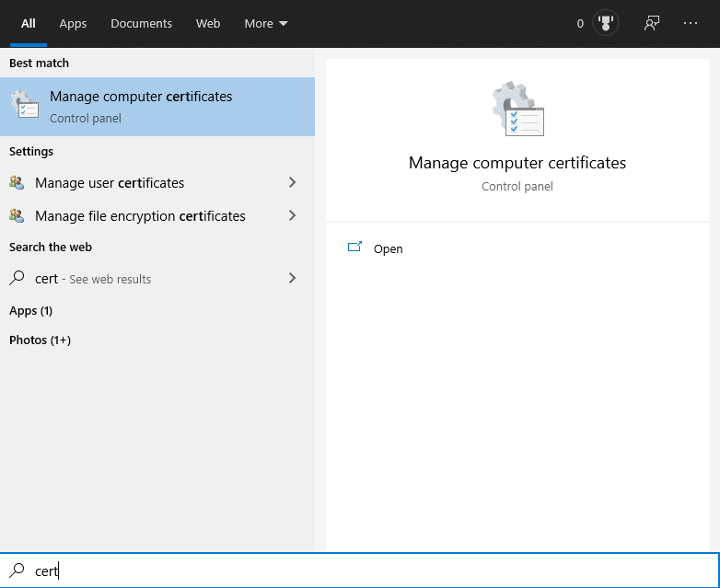The width and height of the screenshot is (720, 588).
Task: Expand the Apps (1) group
Action: click(x=30, y=311)
